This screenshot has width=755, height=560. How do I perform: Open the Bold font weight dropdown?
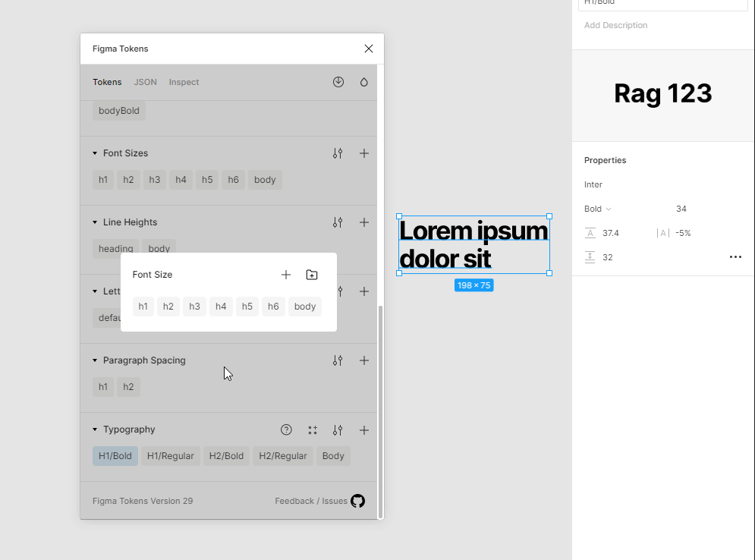[597, 209]
